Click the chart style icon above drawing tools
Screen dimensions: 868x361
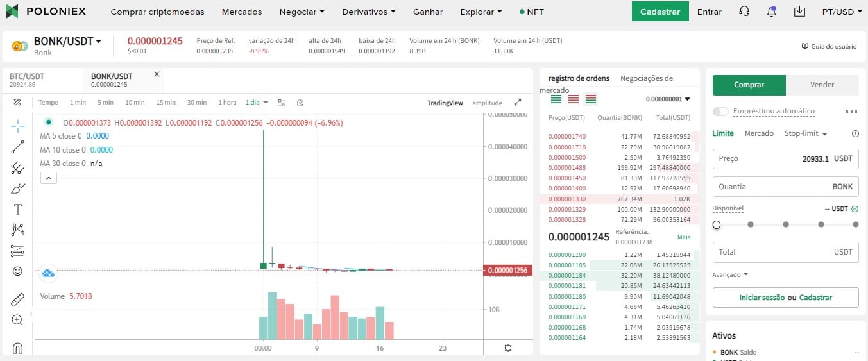pyautogui.click(x=17, y=103)
